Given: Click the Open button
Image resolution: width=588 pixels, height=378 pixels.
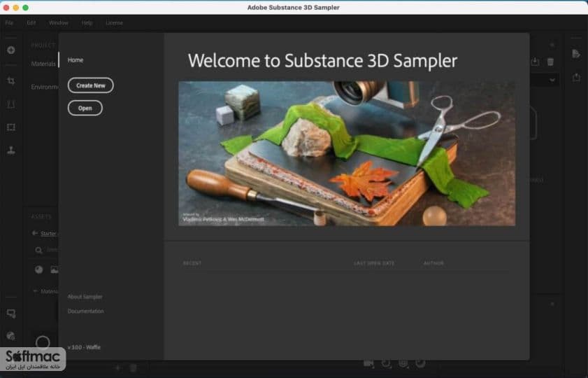Looking at the screenshot, I should click(x=85, y=108).
